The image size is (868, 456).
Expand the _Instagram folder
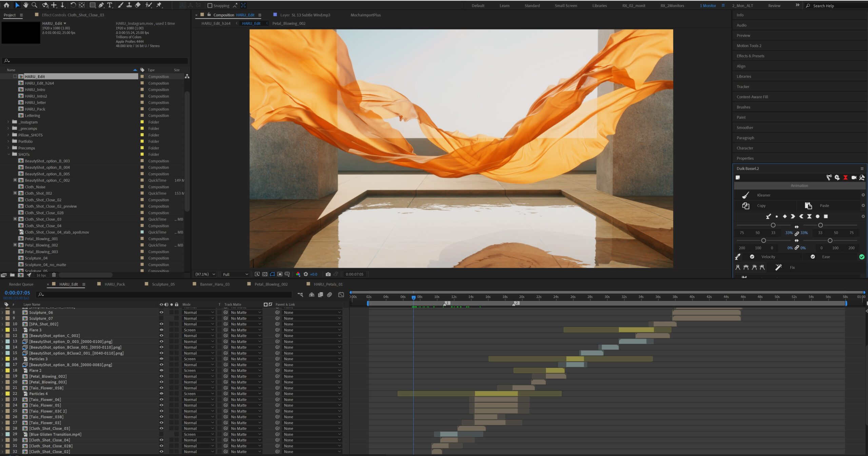point(8,122)
